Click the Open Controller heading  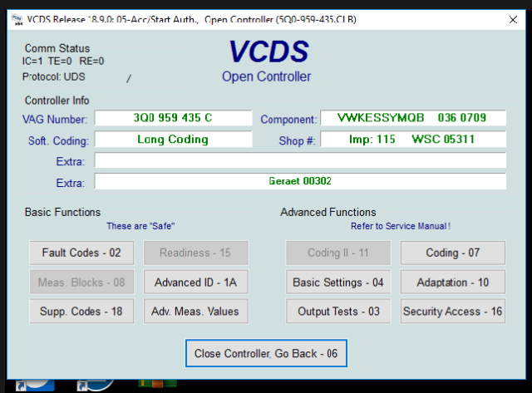tap(266, 76)
